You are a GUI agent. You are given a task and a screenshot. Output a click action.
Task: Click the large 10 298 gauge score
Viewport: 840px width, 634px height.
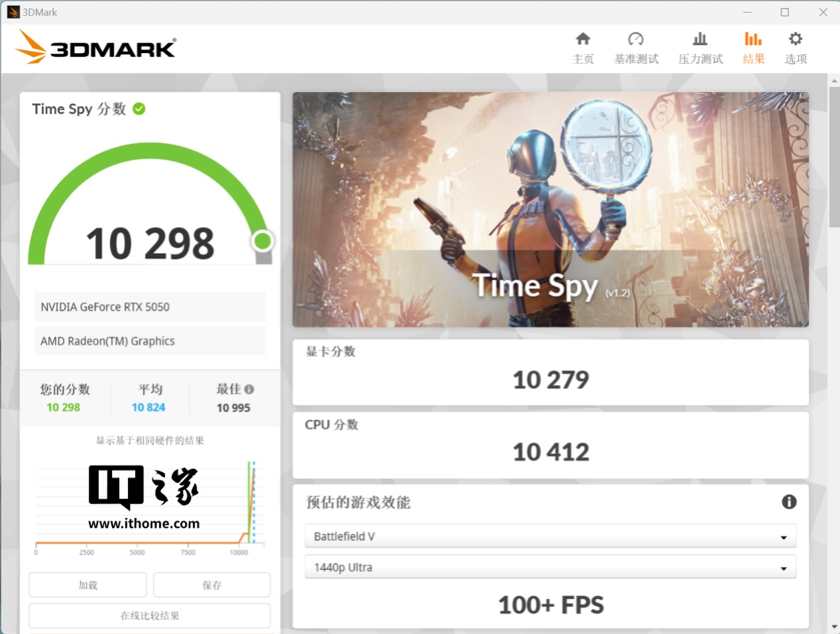tap(150, 244)
